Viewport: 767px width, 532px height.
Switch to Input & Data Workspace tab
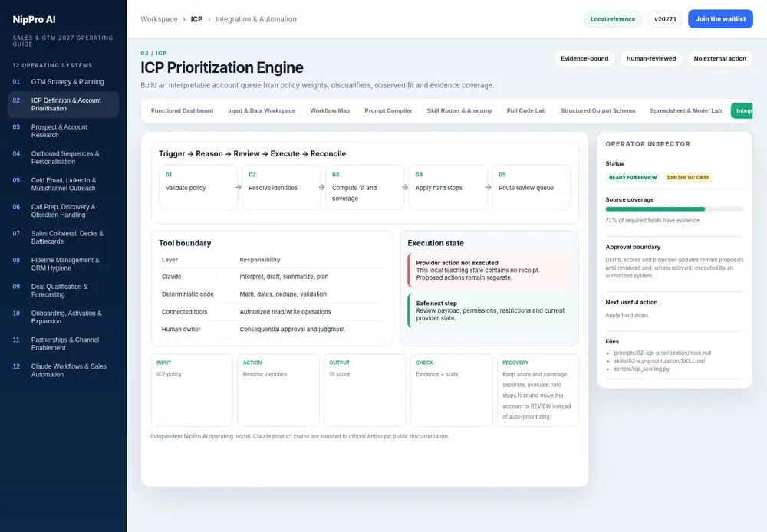pos(262,110)
